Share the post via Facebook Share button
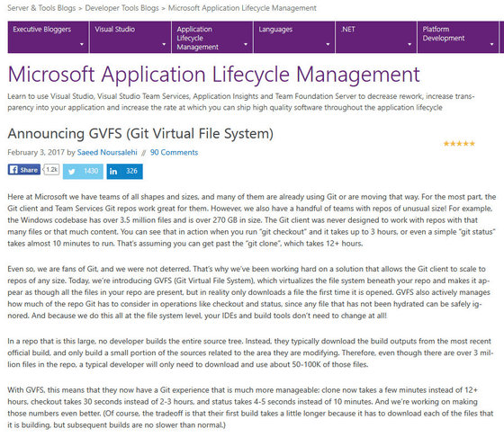 point(24,170)
